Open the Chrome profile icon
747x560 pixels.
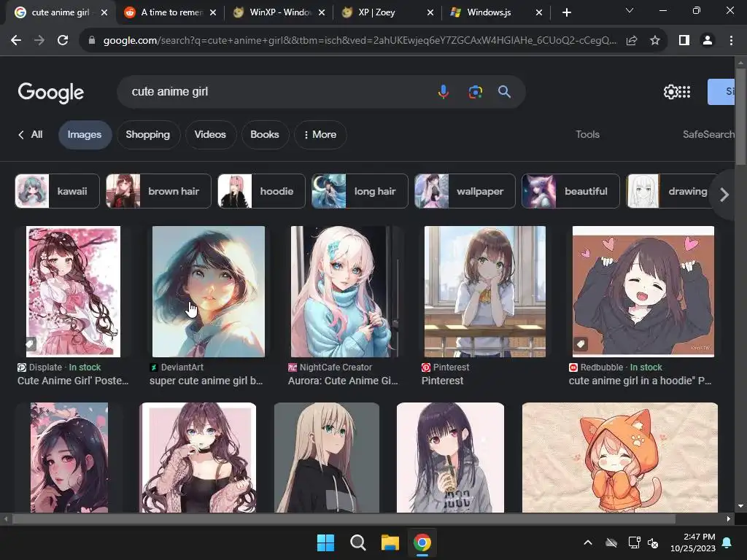click(x=708, y=41)
